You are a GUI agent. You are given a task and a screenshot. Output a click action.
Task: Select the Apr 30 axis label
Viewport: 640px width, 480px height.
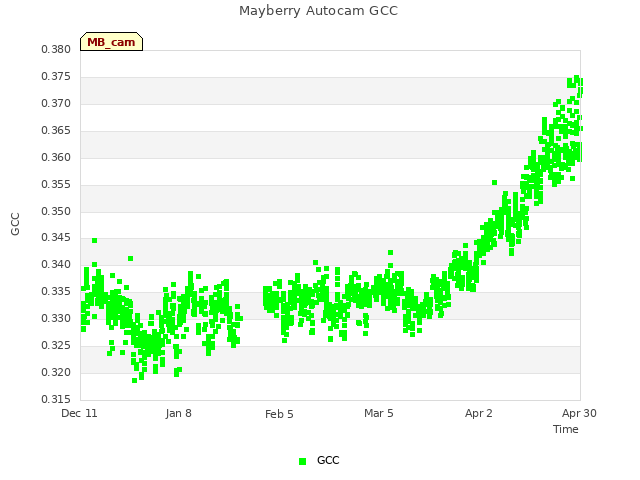(579, 413)
